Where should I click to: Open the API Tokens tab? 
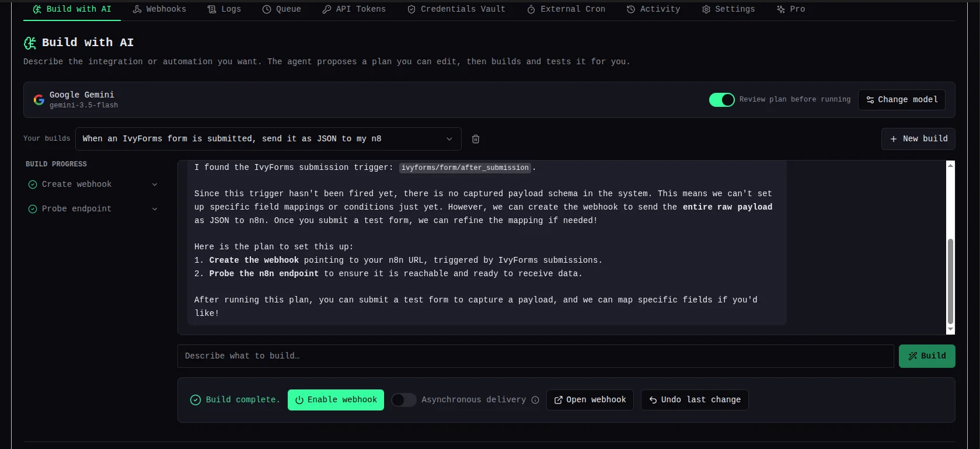pyautogui.click(x=354, y=9)
